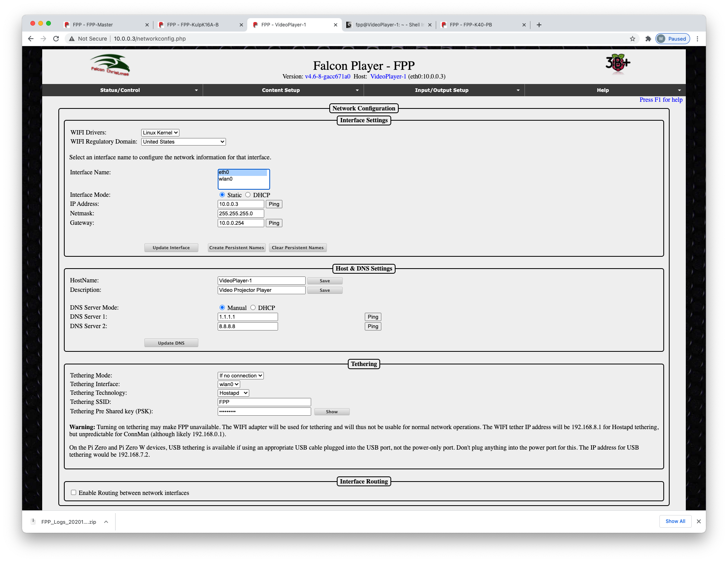The height and width of the screenshot is (562, 728).
Task: Bookmark the page with the star icon
Action: 633,39
